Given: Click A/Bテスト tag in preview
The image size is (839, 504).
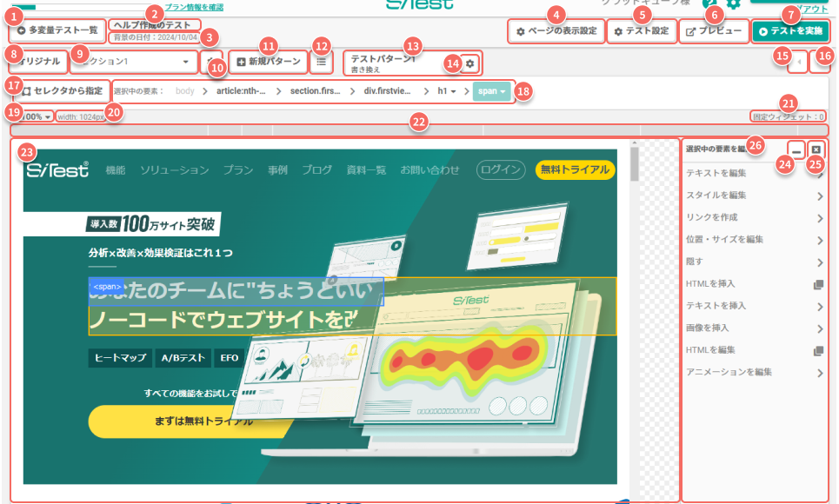Looking at the screenshot, I should (x=183, y=358).
